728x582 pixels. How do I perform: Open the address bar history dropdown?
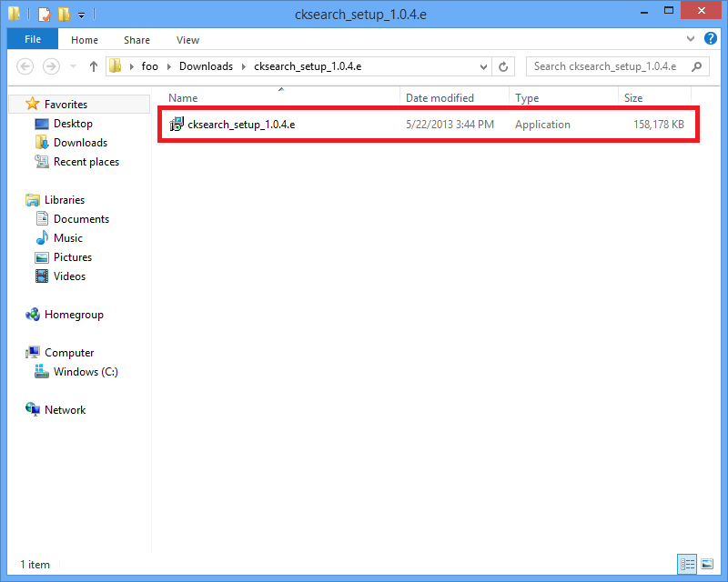coord(484,66)
